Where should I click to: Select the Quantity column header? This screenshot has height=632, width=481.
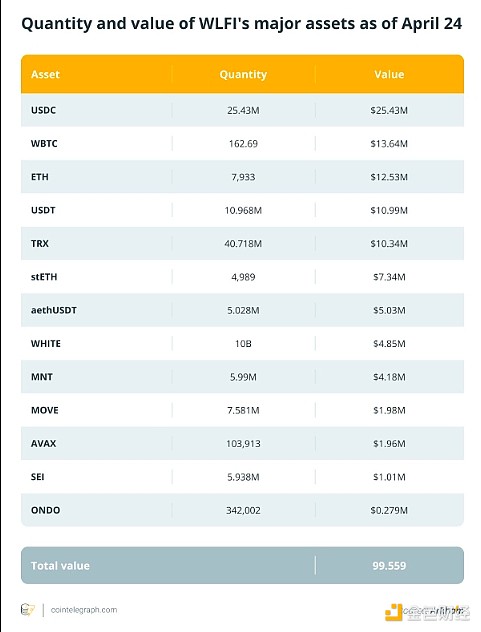tap(243, 74)
